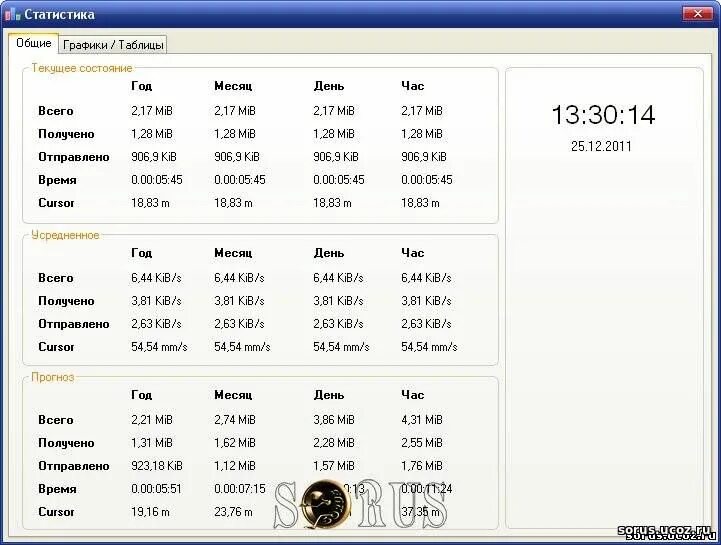Screen dimensions: 721x545
Task: Click 18,83 m in the Год column
Action: click(150, 203)
